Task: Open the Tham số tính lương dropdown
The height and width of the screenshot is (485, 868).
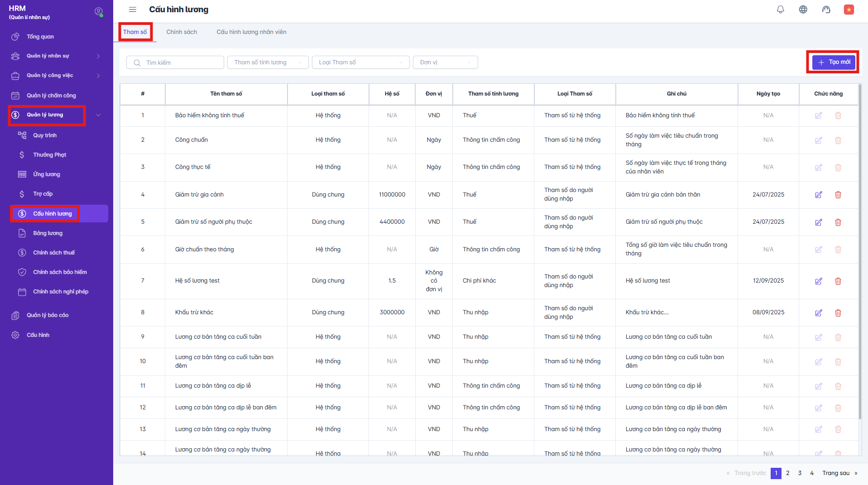Action: coord(268,62)
